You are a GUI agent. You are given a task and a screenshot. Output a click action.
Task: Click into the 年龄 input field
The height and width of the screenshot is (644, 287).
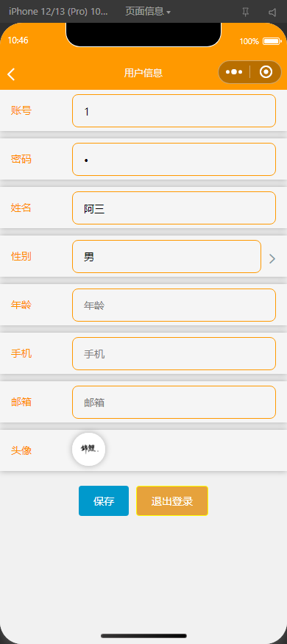[x=174, y=305]
